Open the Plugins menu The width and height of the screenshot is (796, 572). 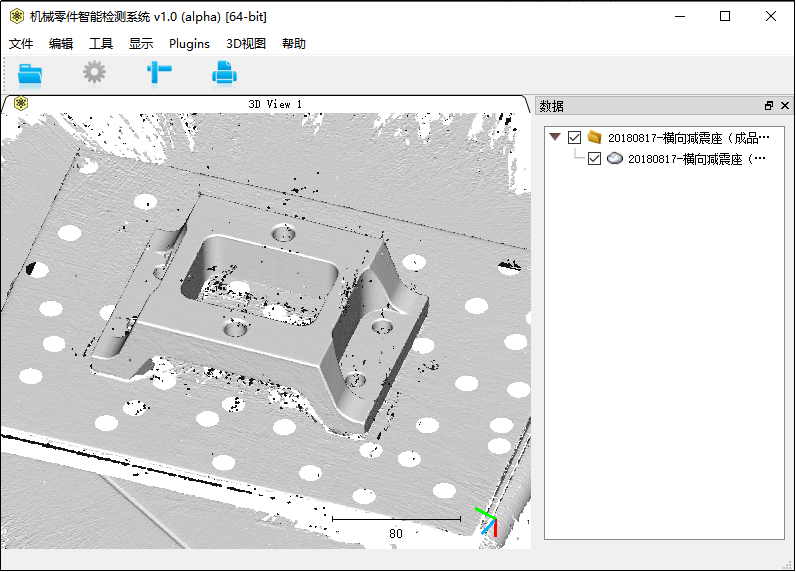189,44
